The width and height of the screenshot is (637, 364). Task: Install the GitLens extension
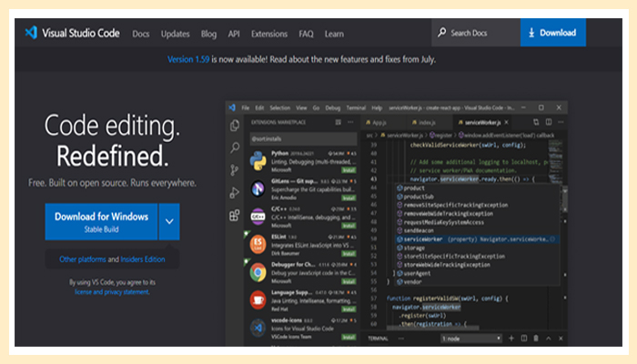[x=349, y=197]
